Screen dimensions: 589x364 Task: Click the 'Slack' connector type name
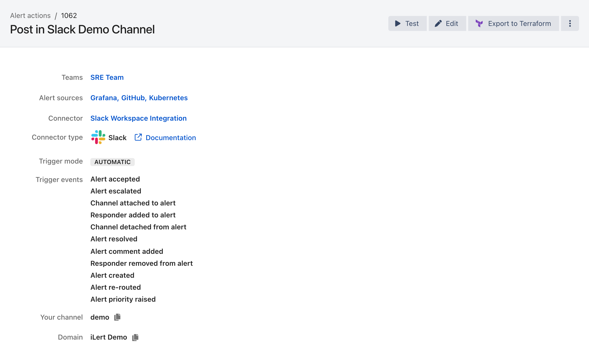117,138
